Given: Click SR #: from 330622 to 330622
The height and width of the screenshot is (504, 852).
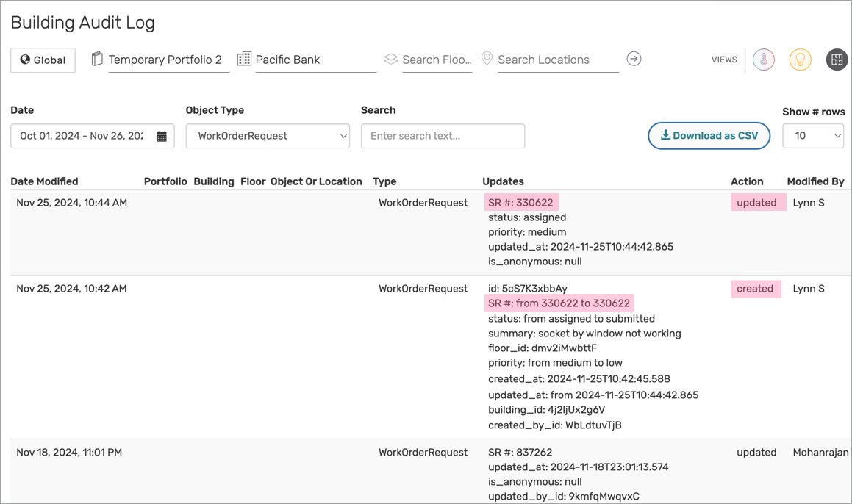Looking at the screenshot, I should (559, 303).
